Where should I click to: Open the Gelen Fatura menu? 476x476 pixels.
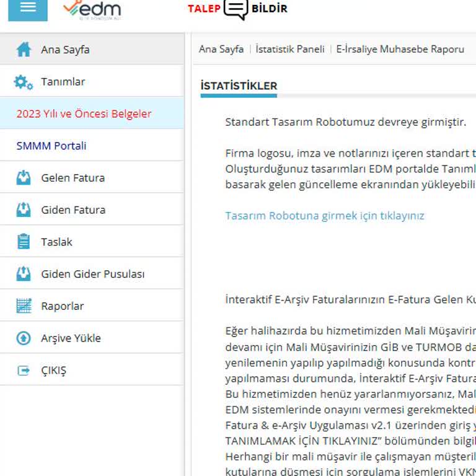[x=92, y=178]
